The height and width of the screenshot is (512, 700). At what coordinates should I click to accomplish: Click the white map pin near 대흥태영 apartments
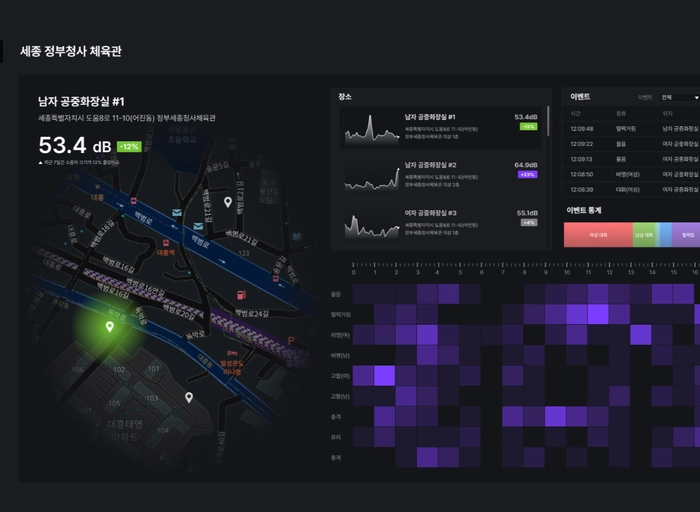coord(189,397)
